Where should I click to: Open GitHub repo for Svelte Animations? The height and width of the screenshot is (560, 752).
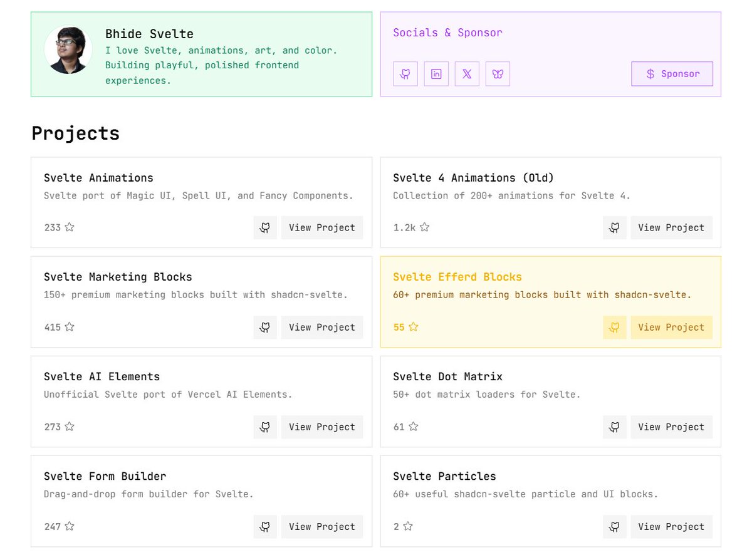click(x=265, y=228)
